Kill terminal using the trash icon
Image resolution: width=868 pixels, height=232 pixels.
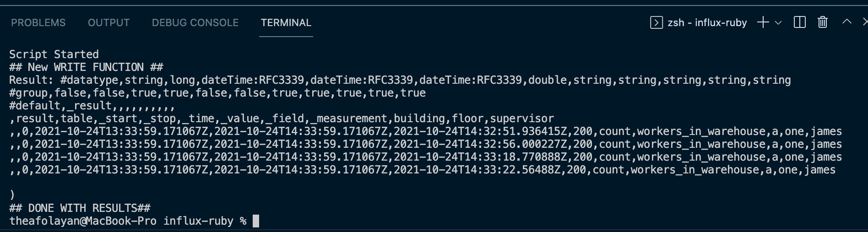click(823, 22)
